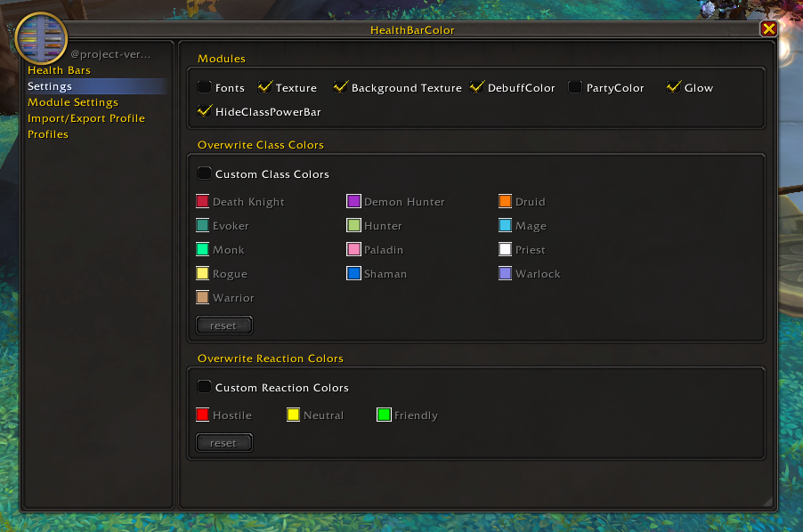Open the Hostile reaction color swatch

[202, 415]
